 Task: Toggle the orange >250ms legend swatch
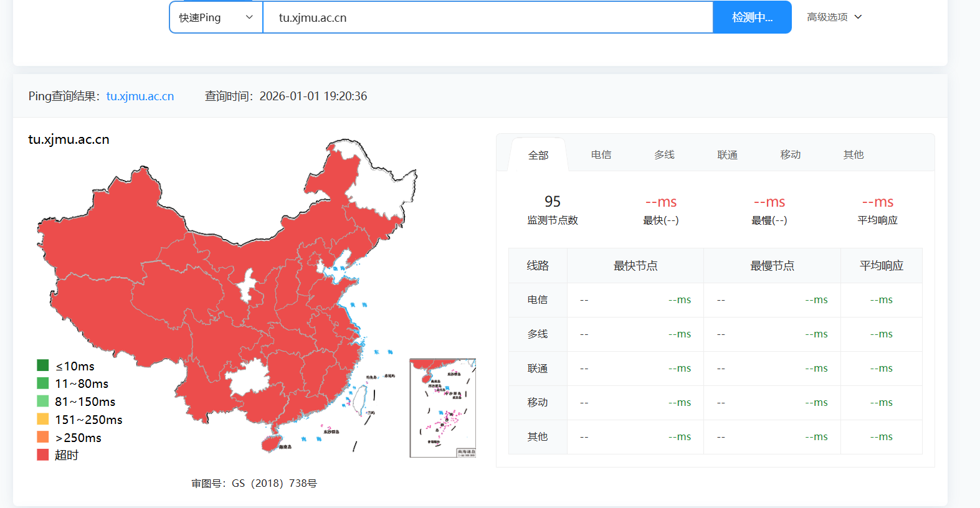(x=43, y=437)
